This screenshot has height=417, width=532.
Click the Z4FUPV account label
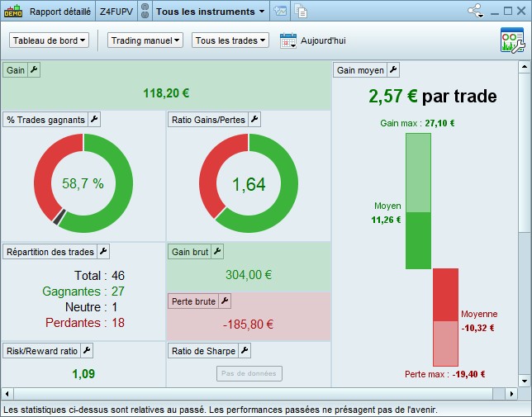[x=116, y=12]
